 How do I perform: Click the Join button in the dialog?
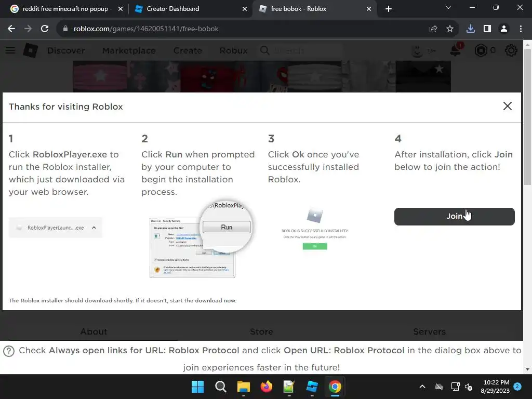click(454, 217)
